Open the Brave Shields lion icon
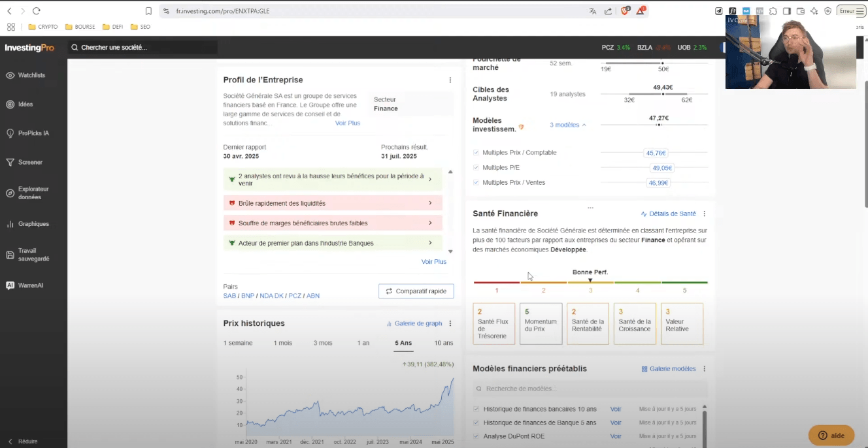This screenshot has height=448, width=868. click(x=625, y=10)
